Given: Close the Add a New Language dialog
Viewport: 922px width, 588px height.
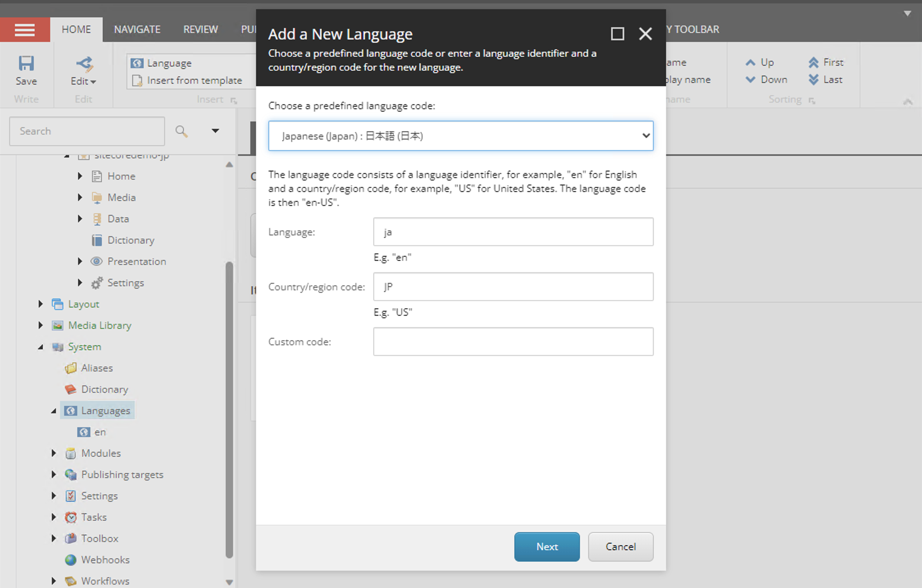Looking at the screenshot, I should [x=645, y=34].
